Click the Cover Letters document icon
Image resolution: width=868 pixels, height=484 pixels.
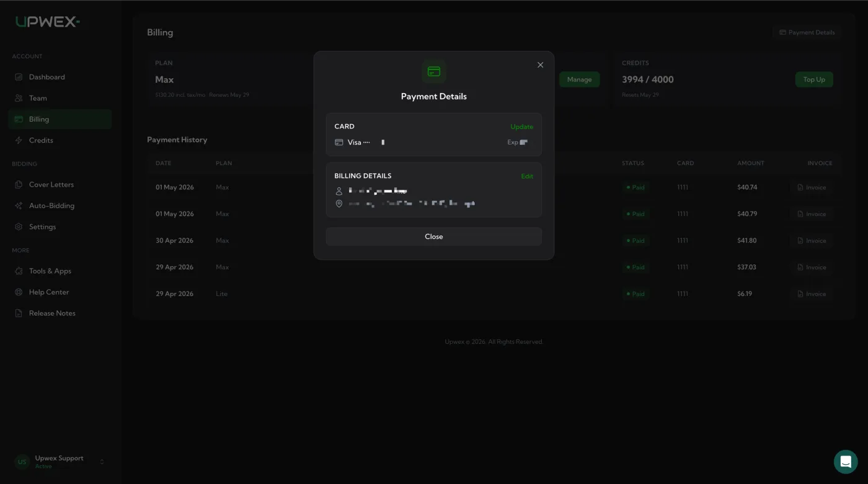18,184
